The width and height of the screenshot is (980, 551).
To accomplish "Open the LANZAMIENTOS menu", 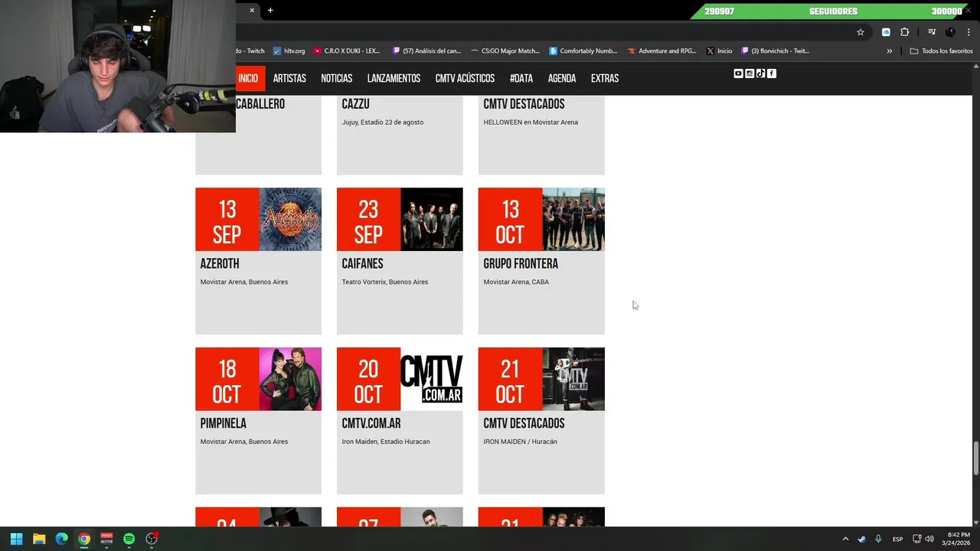I will pyautogui.click(x=394, y=78).
